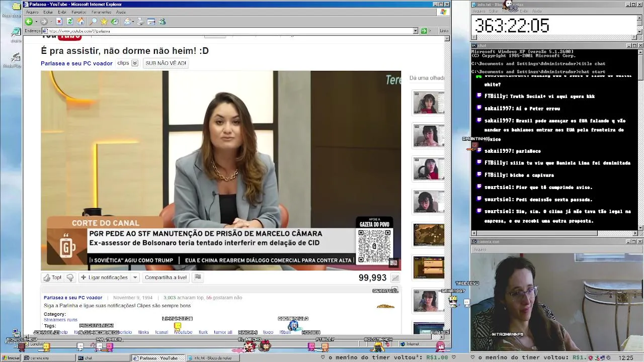Click the Mail envelope icon
Viewport: 644px width, 362px height.
127,22
